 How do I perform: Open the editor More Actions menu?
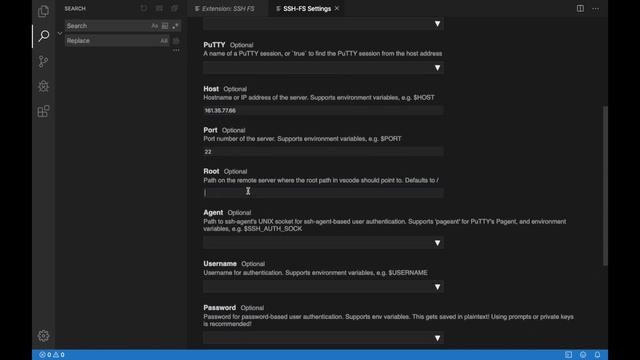click(596, 8)
